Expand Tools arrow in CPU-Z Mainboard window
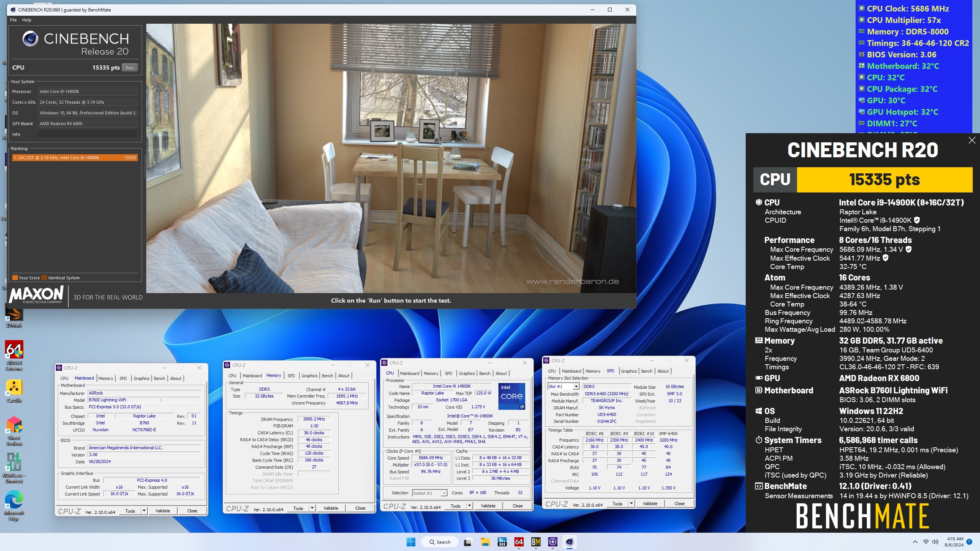Image resolution: width=980 pixels, height=551 pixels. 144,511
